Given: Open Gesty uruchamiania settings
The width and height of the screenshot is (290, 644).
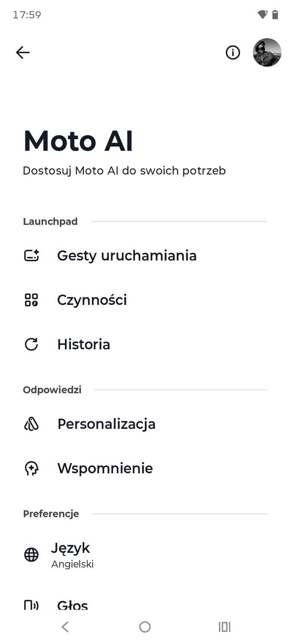Looking at the screenshot, I should (127, 255).
